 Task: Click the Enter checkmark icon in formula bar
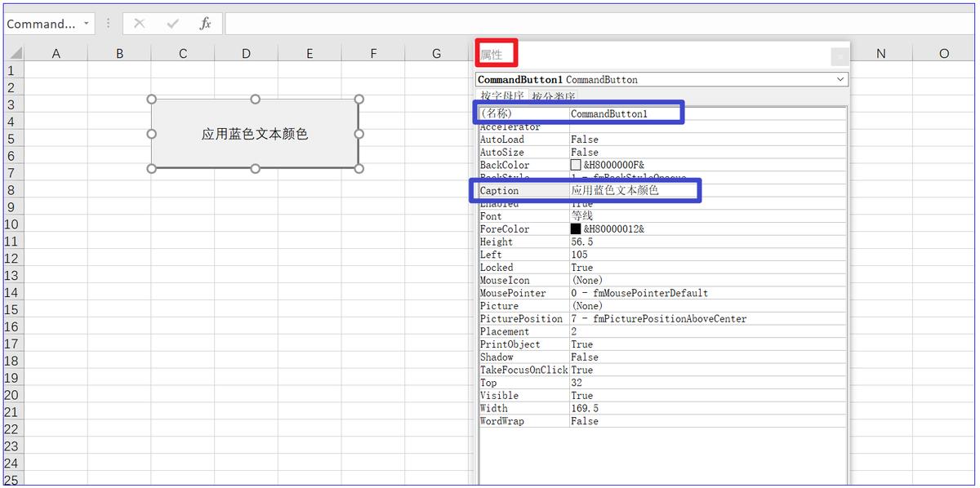click(x=172, y=24)
